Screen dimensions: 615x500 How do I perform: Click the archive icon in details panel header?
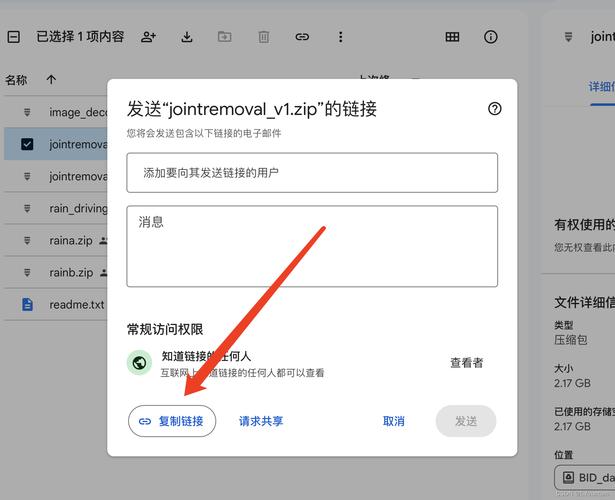(x=568, y=37)
